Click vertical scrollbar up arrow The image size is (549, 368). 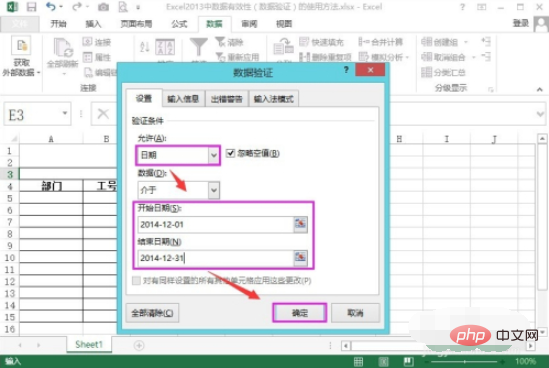[542, 139]
